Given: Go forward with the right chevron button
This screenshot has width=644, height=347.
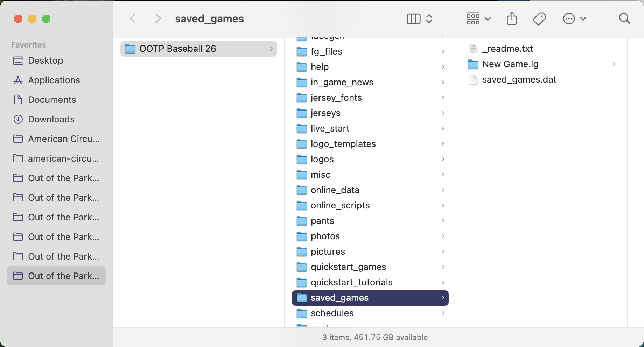Looking at the screenshot, I should 158,19.
